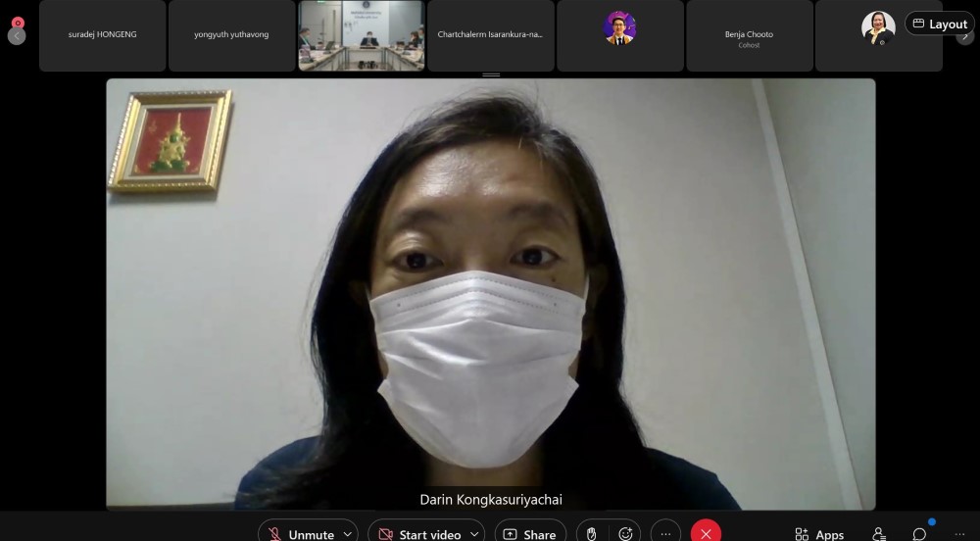Leave meeting with the red X button
This screenshot has height=541, width=980.
point(706,533)
